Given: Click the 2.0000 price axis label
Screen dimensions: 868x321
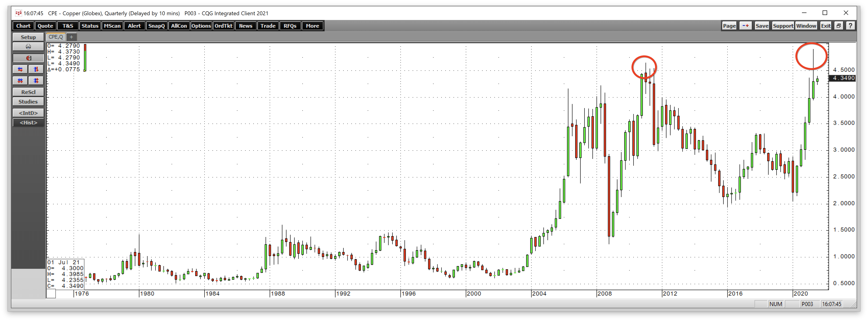Looking at the screenshot, I should 843,203.
